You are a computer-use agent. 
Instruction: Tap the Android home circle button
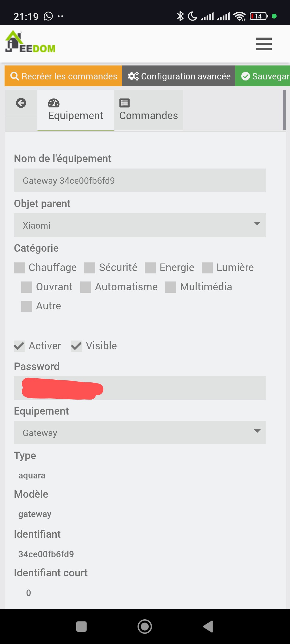coord(145,627)
